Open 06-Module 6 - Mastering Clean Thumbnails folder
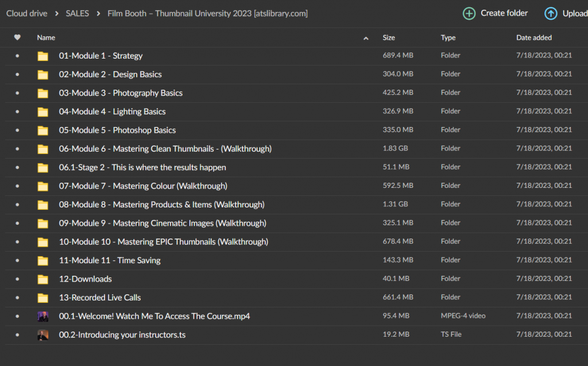Viewport: 588px width, 366px height. (165, 149)
